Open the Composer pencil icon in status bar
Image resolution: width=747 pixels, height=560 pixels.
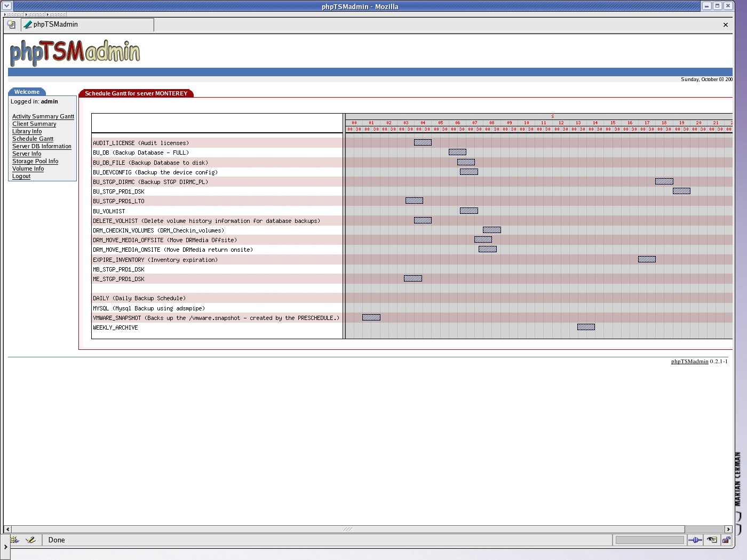(x=30, y=540)
